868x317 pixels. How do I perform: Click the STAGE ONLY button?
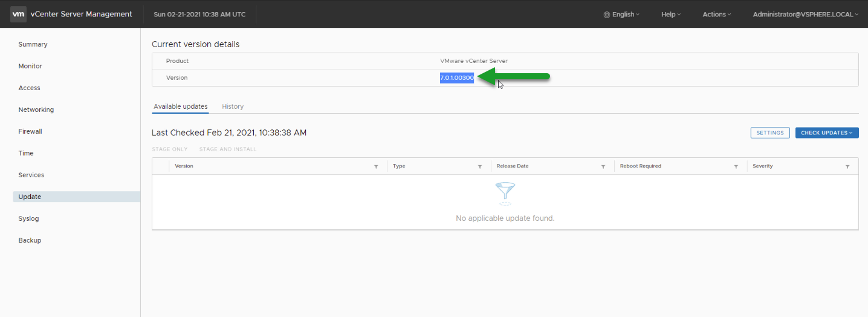[x=170, y=149]
